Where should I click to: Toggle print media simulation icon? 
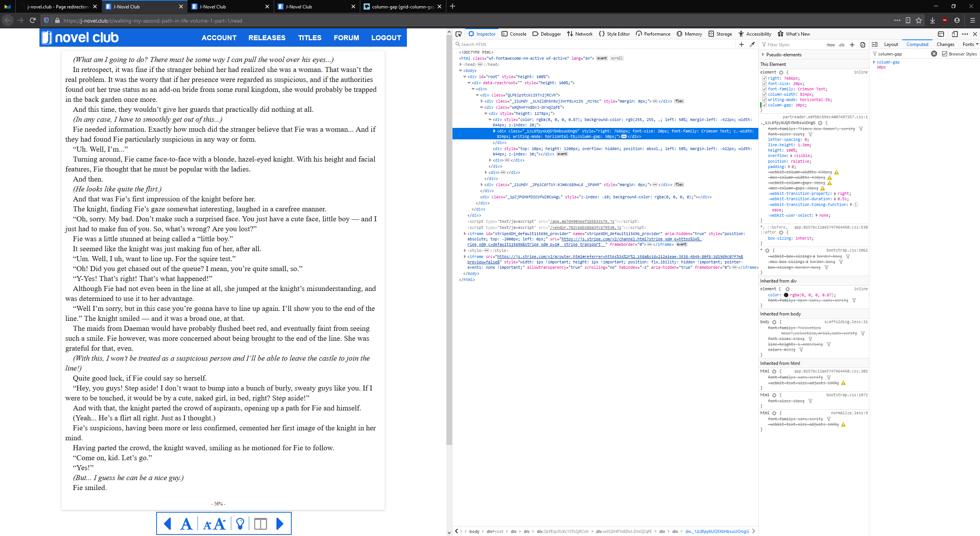(863, 45)
